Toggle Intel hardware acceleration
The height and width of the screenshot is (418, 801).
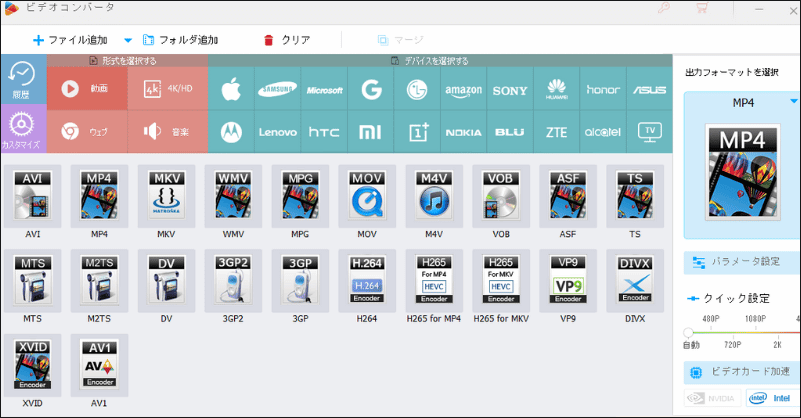tap(773, 398)
